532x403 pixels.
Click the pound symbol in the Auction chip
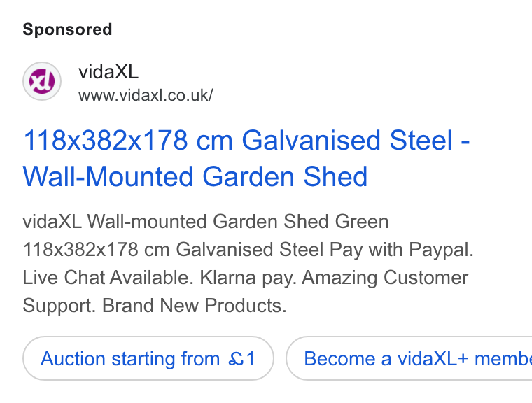(x=236, y=359)
